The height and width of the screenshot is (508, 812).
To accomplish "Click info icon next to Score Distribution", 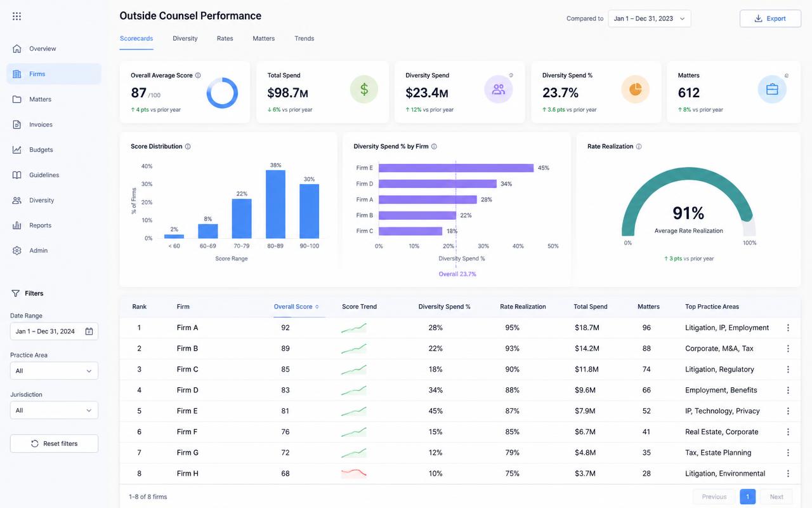I will pyautogui.click(x=188, y=147).
